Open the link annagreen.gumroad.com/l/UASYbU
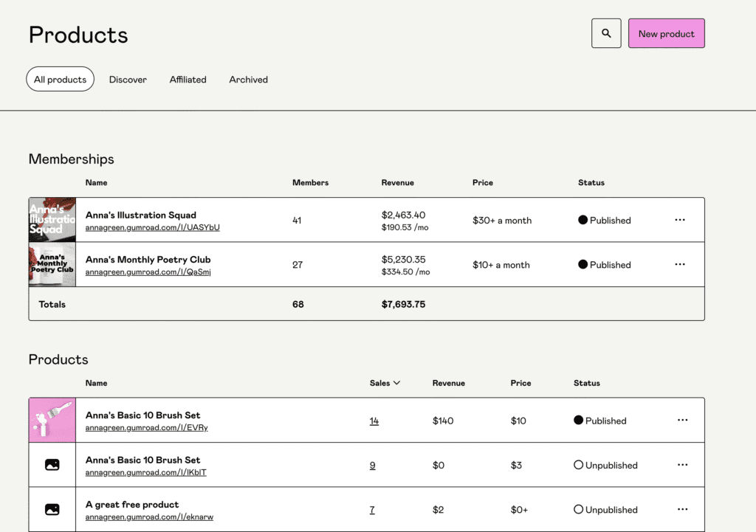 click(x=152, y=227)
